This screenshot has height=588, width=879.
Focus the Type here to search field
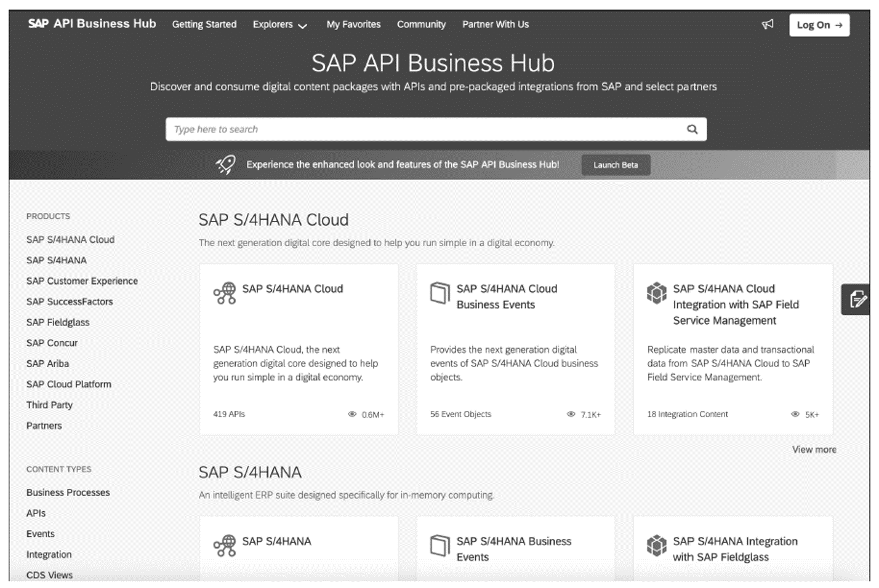point(436,129)
